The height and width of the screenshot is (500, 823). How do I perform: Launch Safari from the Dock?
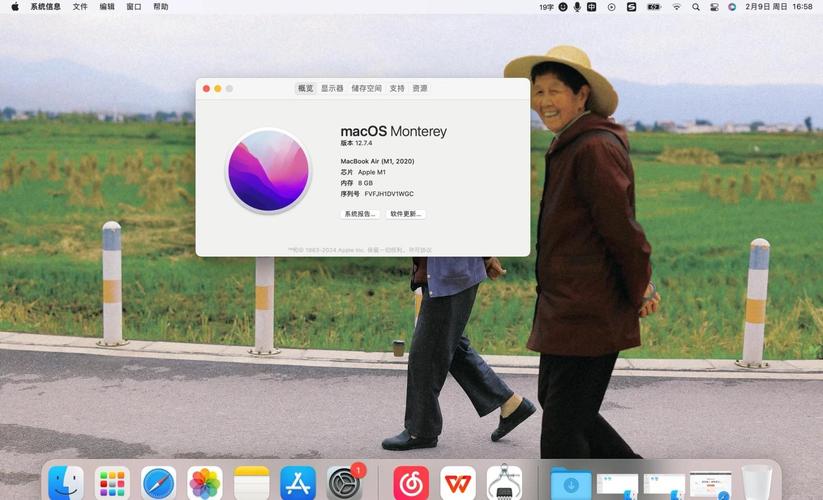(x=158, y=483)
